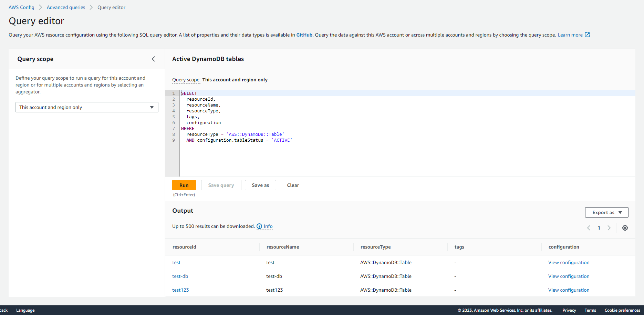Open the Export as menu
This screenshot has width=644, height=322.
[x=606, y=212]
